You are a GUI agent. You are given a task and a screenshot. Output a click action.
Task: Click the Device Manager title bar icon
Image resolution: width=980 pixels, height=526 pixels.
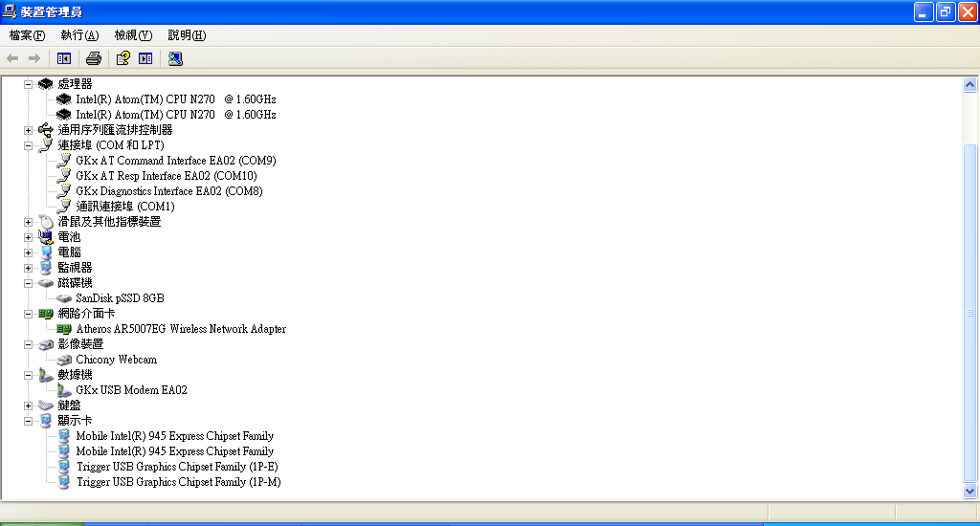[x=10, y=11]
